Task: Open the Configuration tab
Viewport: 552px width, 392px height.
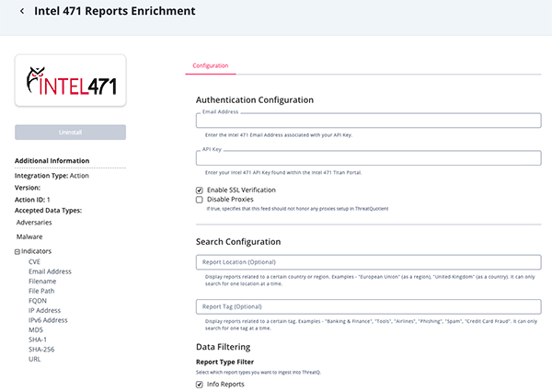Action: click(x=210, y=66)
